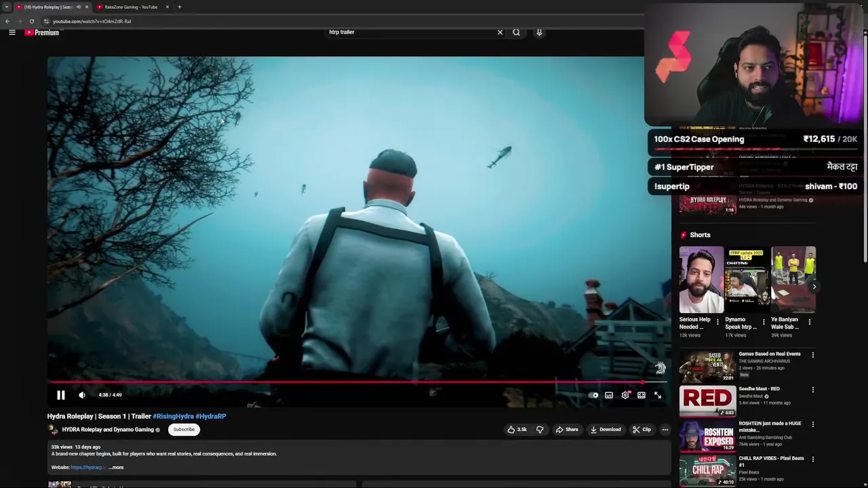Image resolution: width=868 pixels, height=488 pixels.
Task: Show next Shorts with arrow chevron
Action: tap(814, 287)
